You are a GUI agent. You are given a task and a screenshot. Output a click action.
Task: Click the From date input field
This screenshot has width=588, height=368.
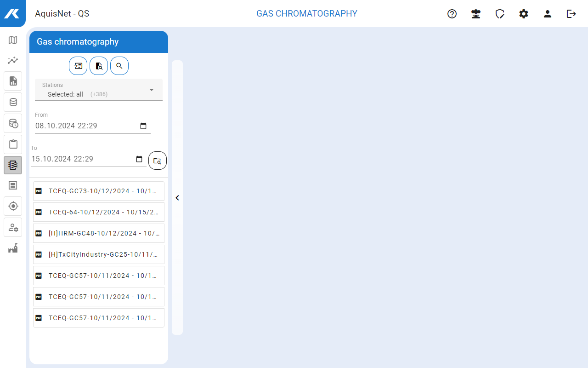pos(85,126)
